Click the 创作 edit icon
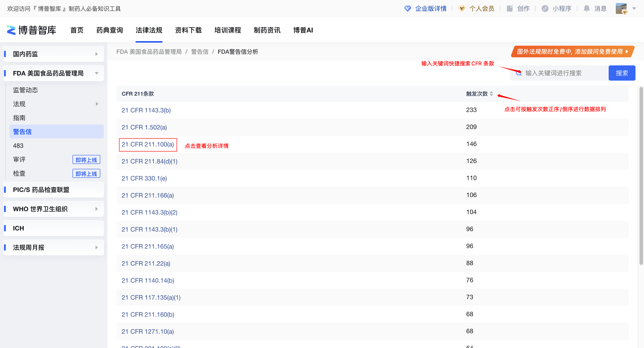This screenshot has height=348, width=644. click(510, 9)
